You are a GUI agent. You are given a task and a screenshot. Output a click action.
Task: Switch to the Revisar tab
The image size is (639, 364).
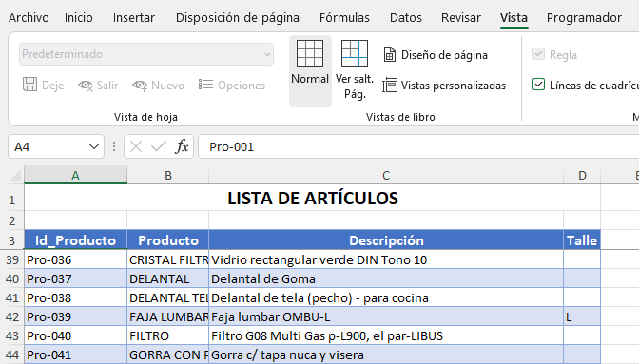(x=461, y=18)
